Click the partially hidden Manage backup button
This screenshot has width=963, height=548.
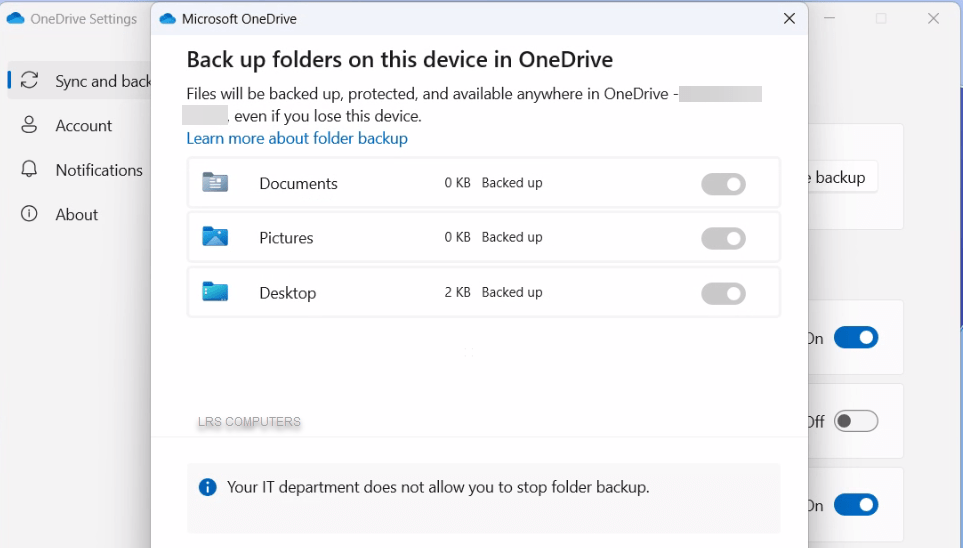842,177
